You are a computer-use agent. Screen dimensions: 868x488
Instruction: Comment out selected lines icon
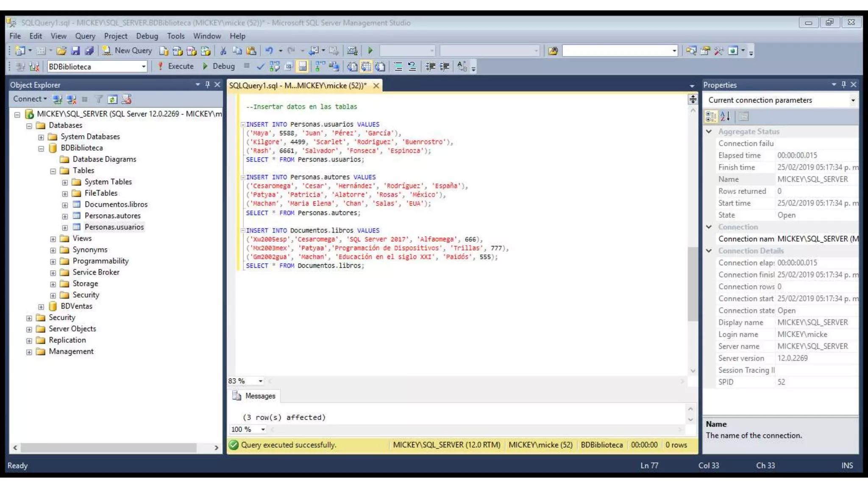(398, 67)
